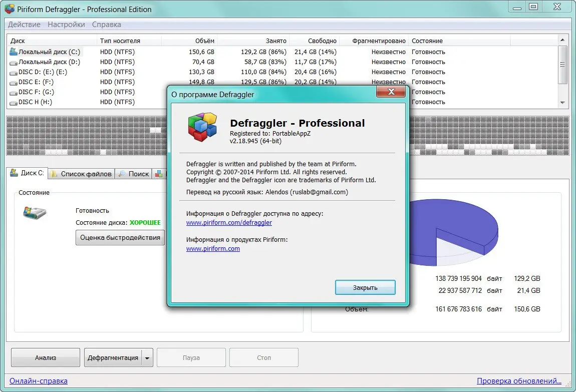Click the Local Disk D: drive icon
Screen dimensions: 576x392
coord(14,63)
